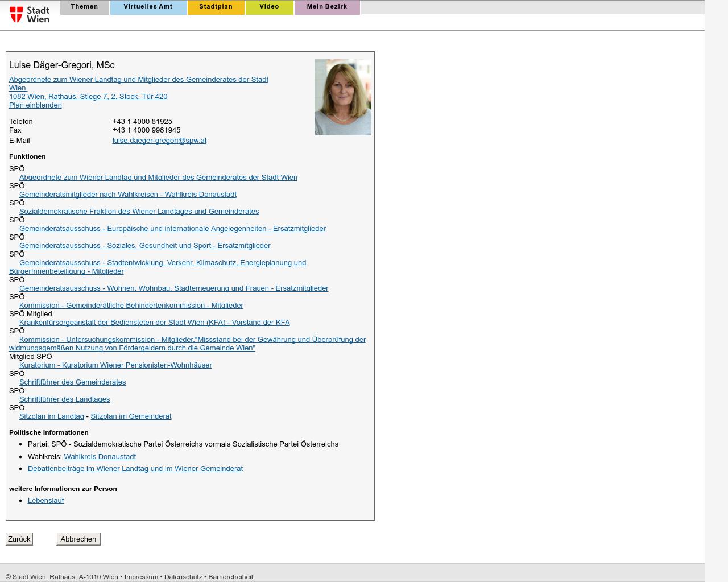Click phone number +43 1 4000 81925
This screenshot has width=728, height=582.
pyautogui.click(x=142, y=122)
